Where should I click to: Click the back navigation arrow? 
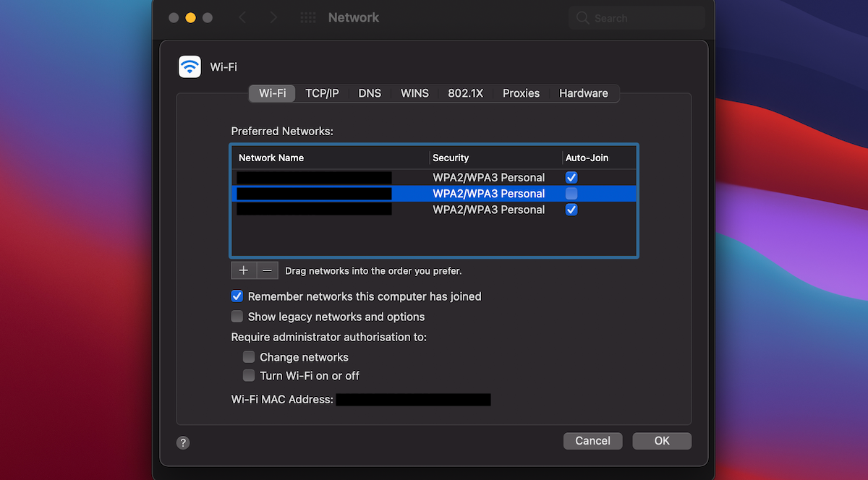click(x=243, y=17)
